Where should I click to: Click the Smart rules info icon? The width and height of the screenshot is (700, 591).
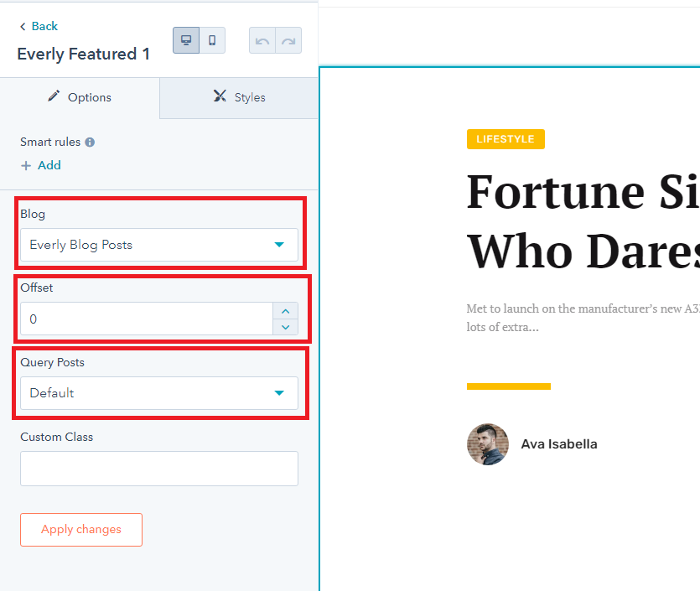pyautogui.click(x=90, y=143)
